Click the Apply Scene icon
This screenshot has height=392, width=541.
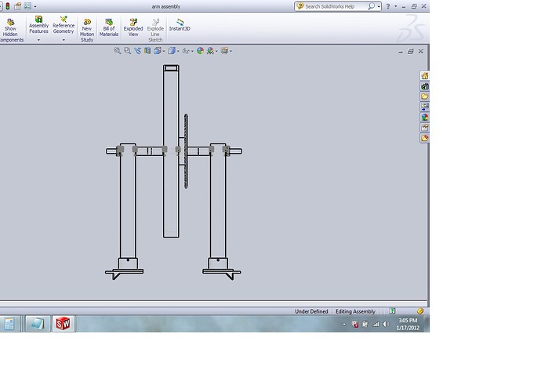[x=210, y=51]
